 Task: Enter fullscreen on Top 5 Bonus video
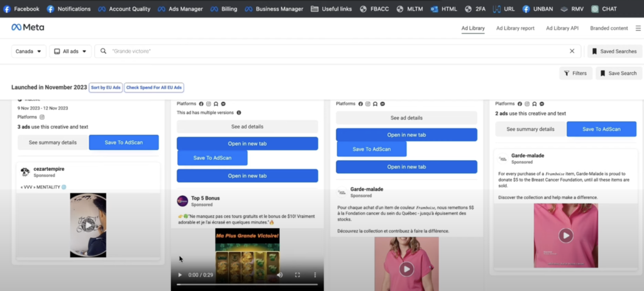coord(297,275)
